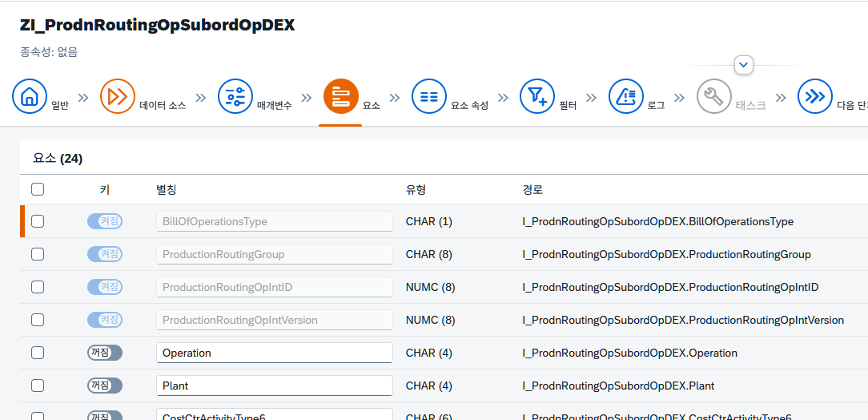Click the 유형 column header
Screen dimensions: 868x420
[x=416, y=189]
